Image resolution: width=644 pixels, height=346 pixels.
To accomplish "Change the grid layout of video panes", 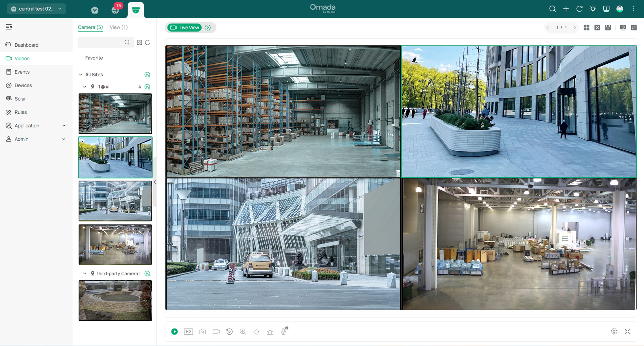I will coord(586,28).
